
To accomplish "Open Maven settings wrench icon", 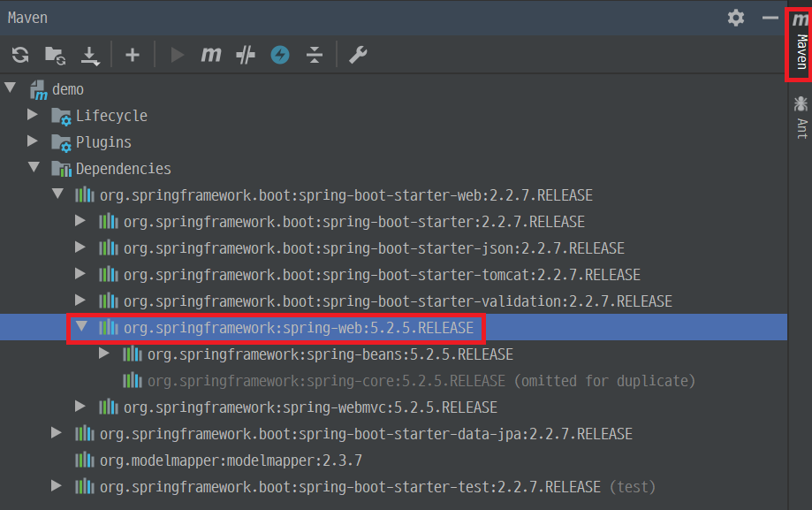I will click(x=358, y=55).
